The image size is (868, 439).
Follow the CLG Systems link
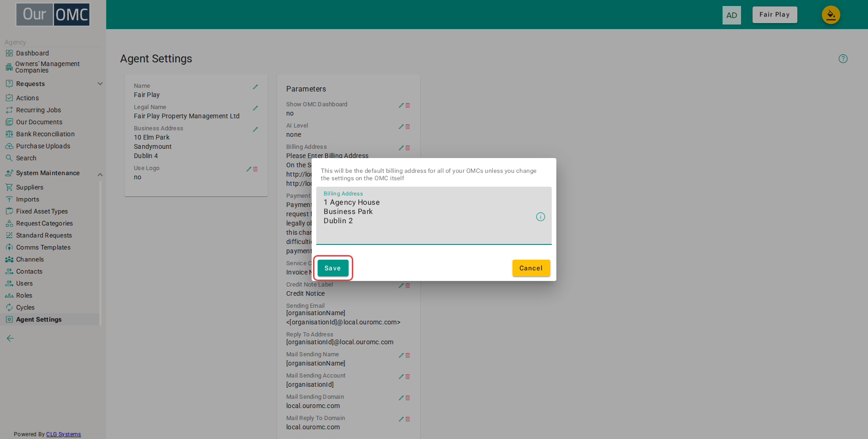[x=63, y=434]
